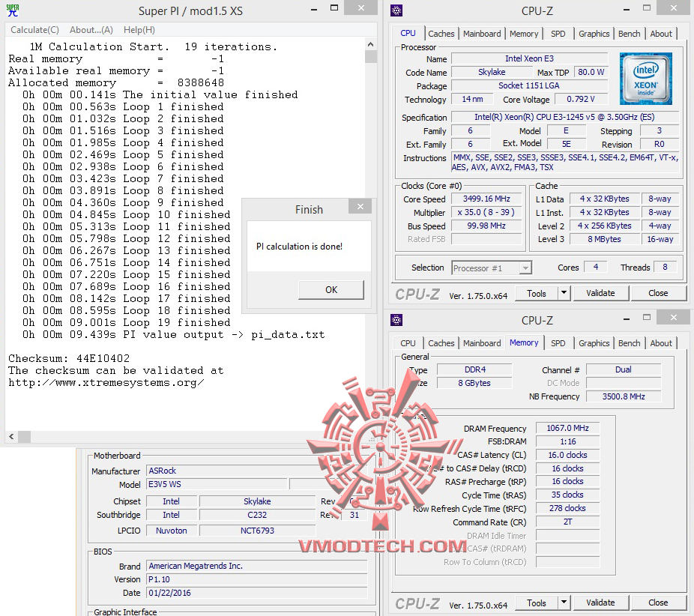
Task: Switch to Mainboard tab in lower CPU-Z window
Action: tap(482, 343)
